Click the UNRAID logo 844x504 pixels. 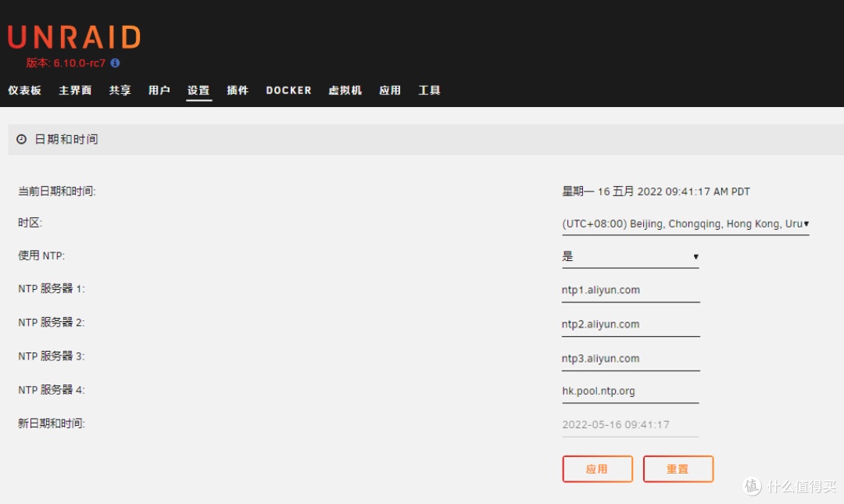pos(73,35)
